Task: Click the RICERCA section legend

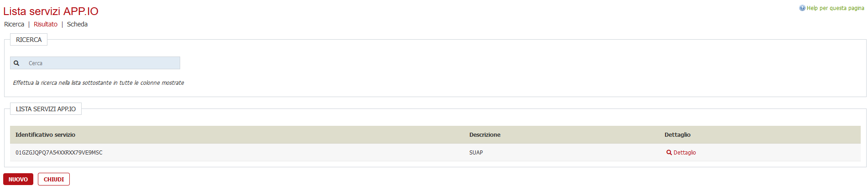Action: click(29, 40)
